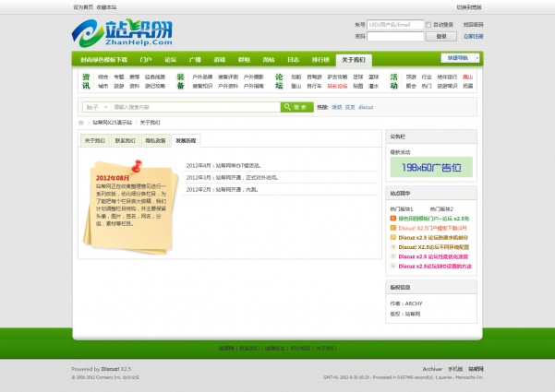Click the 资讯 category heading icon
This screenshot has width=555, height=392.
[x=86, y=81]
